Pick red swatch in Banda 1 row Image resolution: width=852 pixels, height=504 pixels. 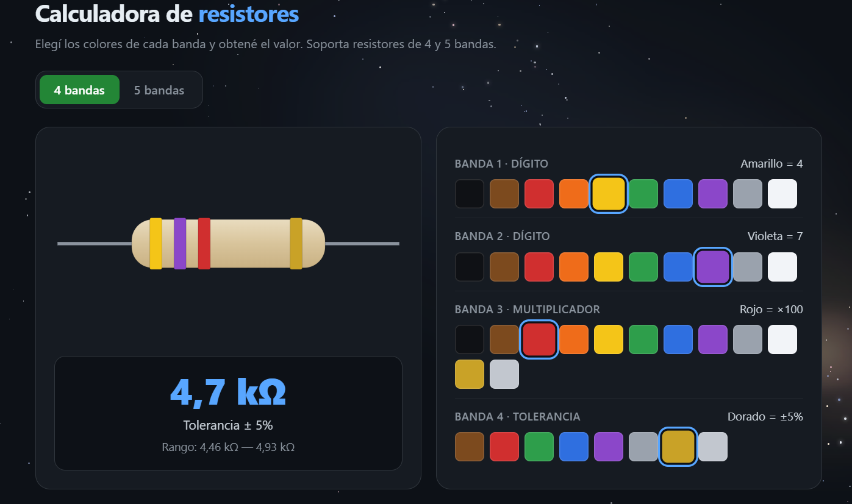click(x=539, y=194)
